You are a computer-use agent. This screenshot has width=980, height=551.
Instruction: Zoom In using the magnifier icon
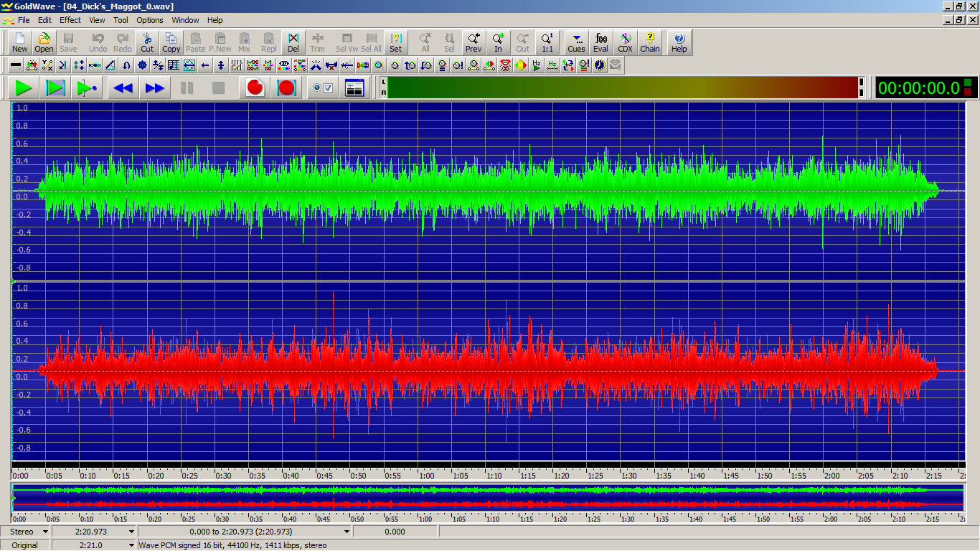pyautogui.click(x=498, y=42)
